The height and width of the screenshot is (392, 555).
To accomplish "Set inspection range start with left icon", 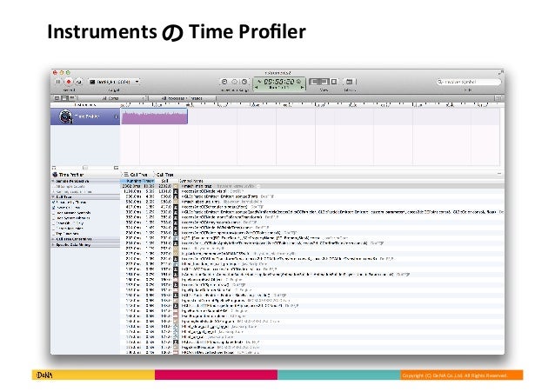I will pos(224,82).
